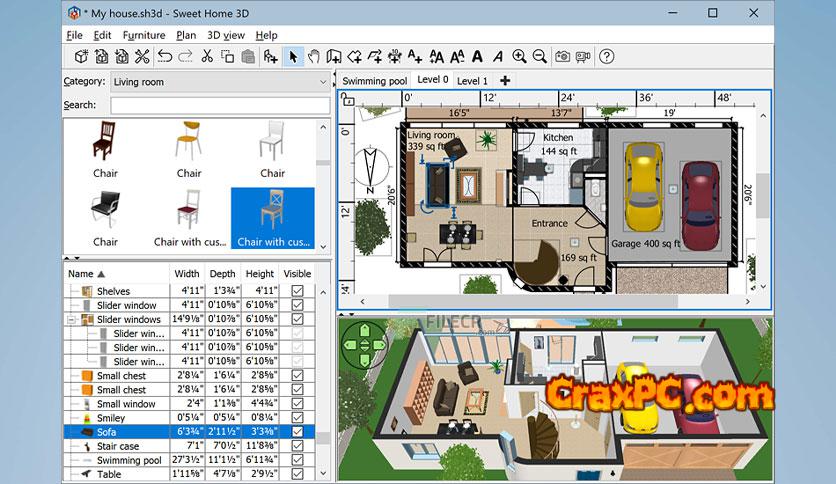
Task: Click the Add furniture to home icon
Action: coord(271,57)
